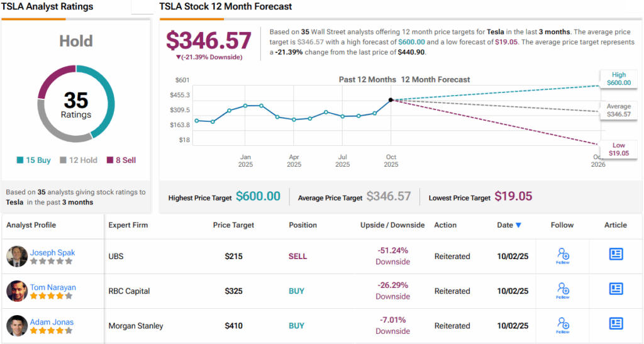The height and width of the screenshot is (344, 644).
Task: Open Tom Narayan's RBC Capital article
Action: point(616,289)
